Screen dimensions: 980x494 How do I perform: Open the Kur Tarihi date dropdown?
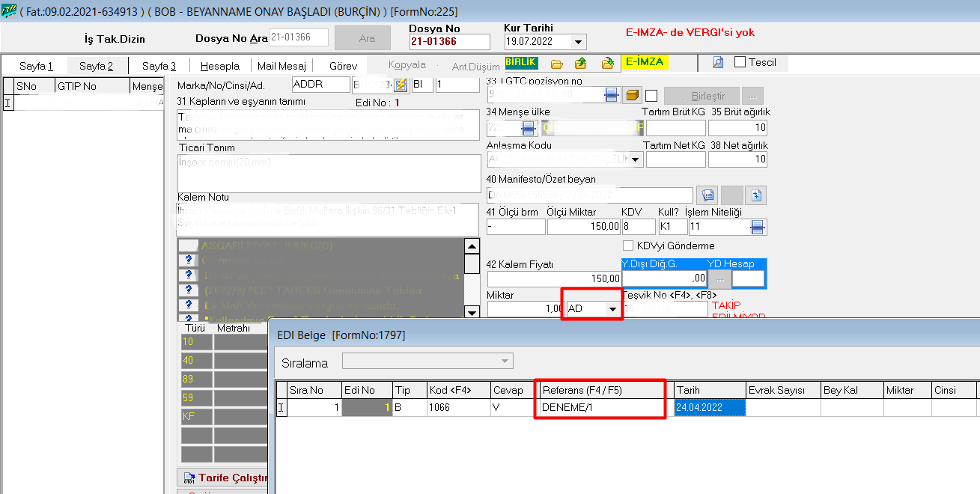coord(578,42)
